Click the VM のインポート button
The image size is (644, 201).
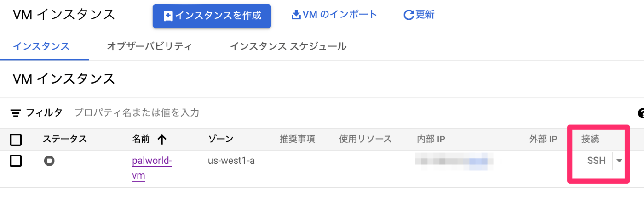(334, 15)
